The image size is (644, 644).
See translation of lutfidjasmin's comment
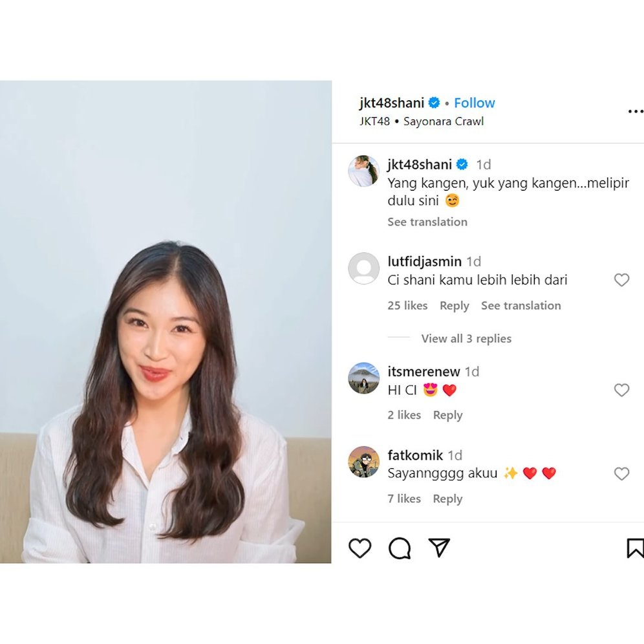(521, 306)
